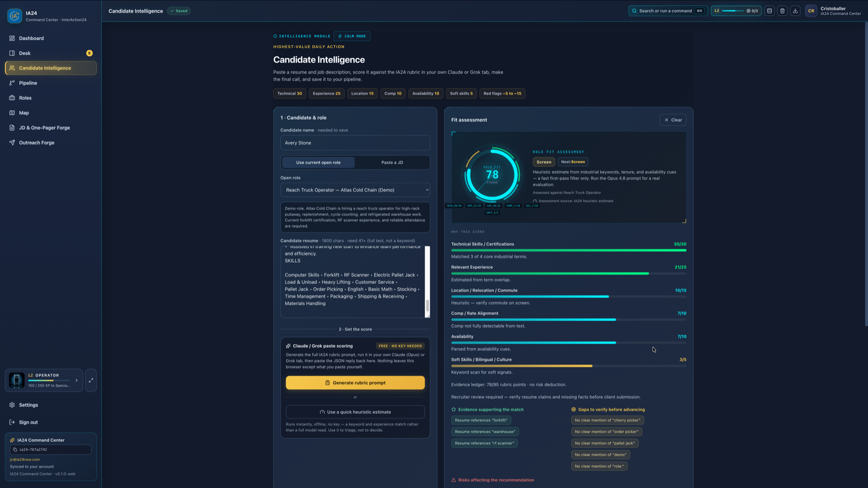Click Generate rubric prompt button
Image resolution: width=868 pixels, height=488 pixels.
tap(355, 383)
